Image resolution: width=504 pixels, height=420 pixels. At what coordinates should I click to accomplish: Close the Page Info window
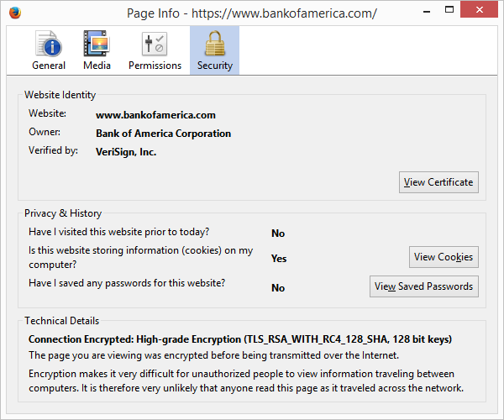tap(480, 9)
